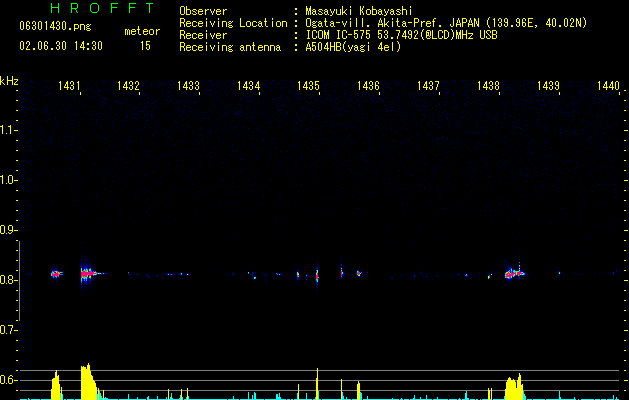Click the meteor count 15
This screenshot has width=629, height=400.
click(x=145, y=46)
